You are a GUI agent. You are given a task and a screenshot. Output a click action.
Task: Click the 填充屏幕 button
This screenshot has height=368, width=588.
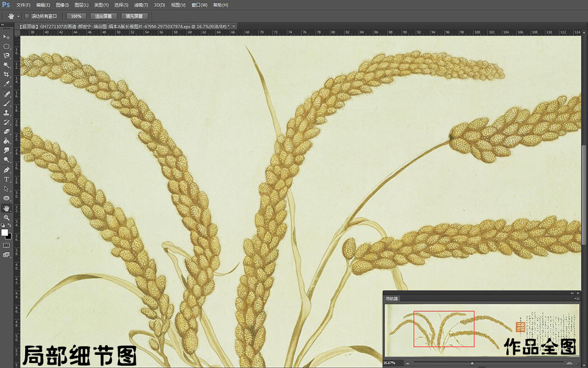pyautogui.click(x=134, y=16)
